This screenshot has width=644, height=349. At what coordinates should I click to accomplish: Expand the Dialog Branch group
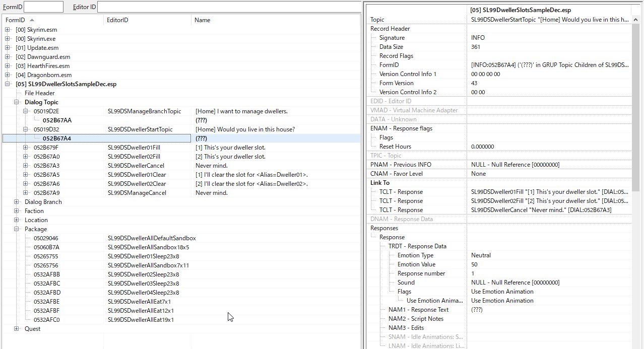click(17, 202)
